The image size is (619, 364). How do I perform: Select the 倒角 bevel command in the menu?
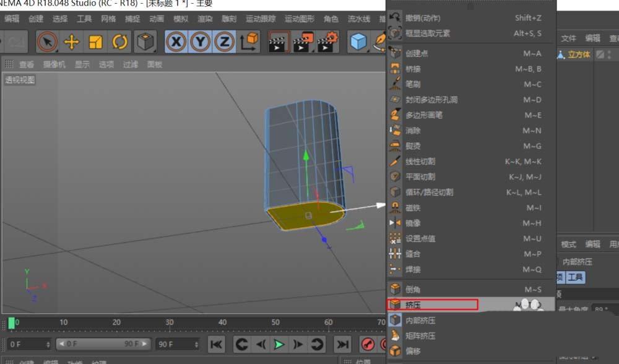click(x=415, y=288)
